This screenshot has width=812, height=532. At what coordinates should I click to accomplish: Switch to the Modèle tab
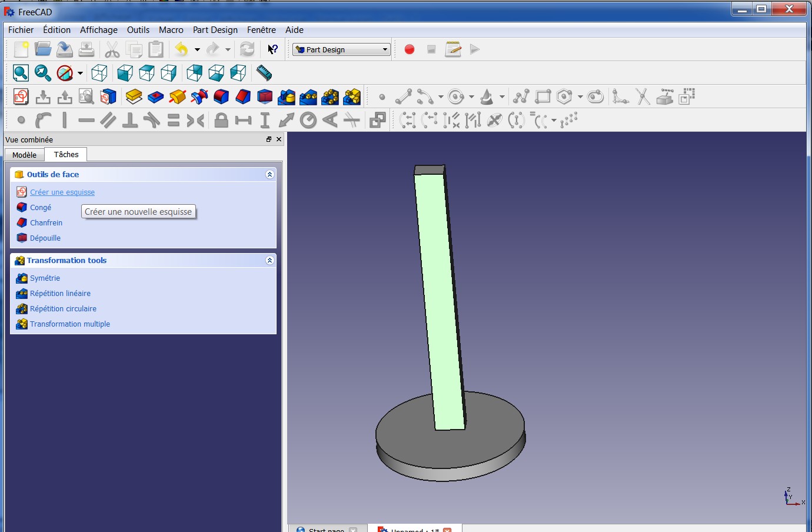click(25, 155)
